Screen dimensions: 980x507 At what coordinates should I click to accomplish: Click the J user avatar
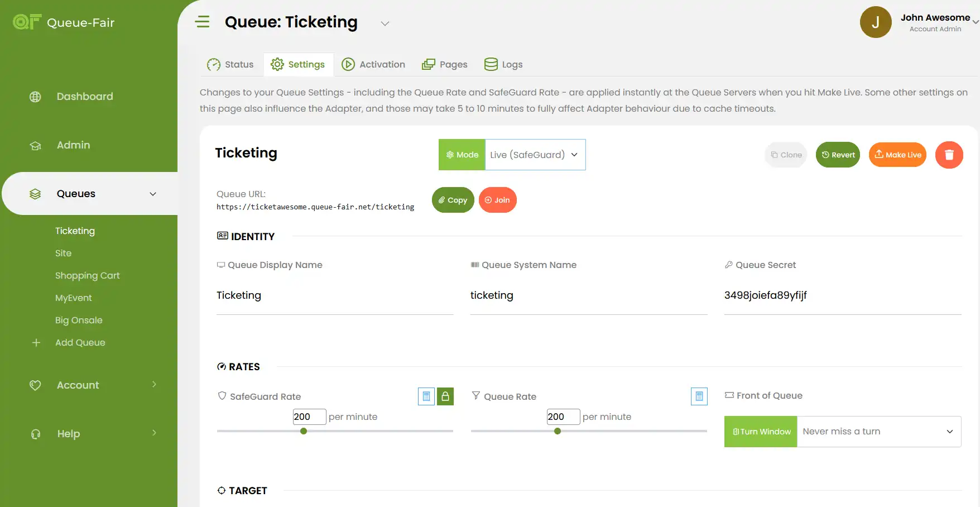pyautogui.click(x=876, y=22)
